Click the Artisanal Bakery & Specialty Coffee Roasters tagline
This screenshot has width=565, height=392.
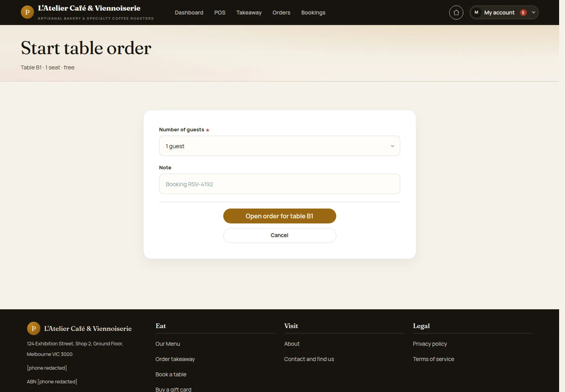coord(96,18)
